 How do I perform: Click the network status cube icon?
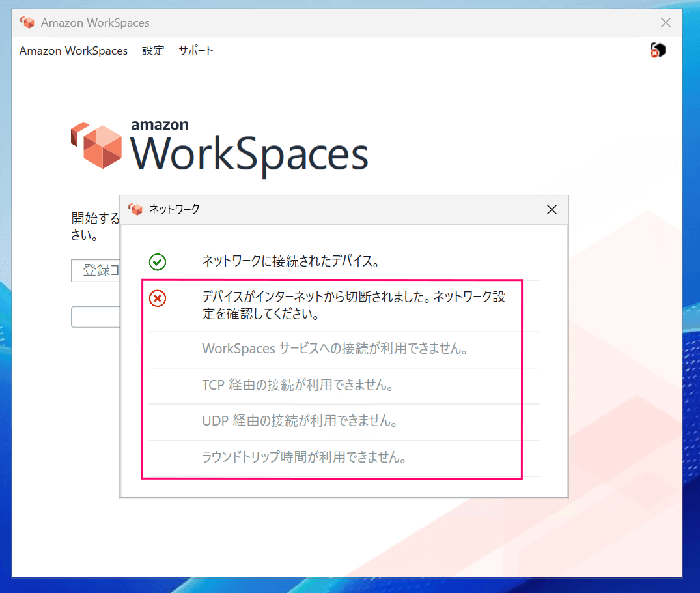click(x=658, y=50)
